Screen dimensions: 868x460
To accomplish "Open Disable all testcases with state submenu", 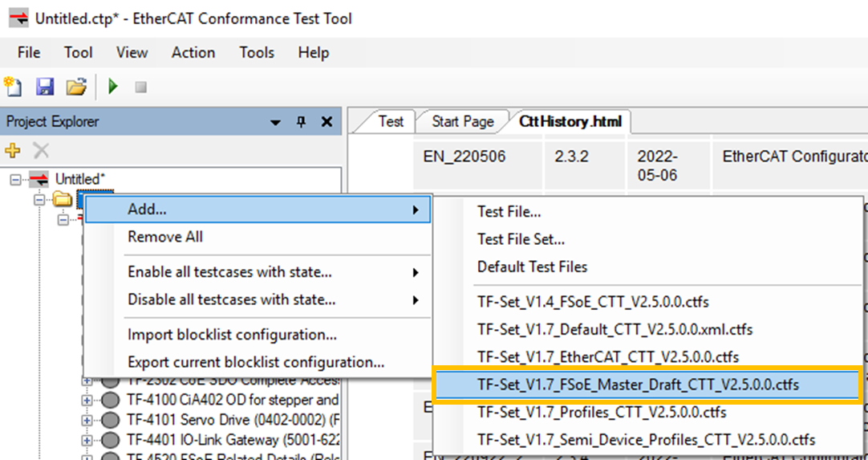I will pyautogui.click(x=258, y=300).
